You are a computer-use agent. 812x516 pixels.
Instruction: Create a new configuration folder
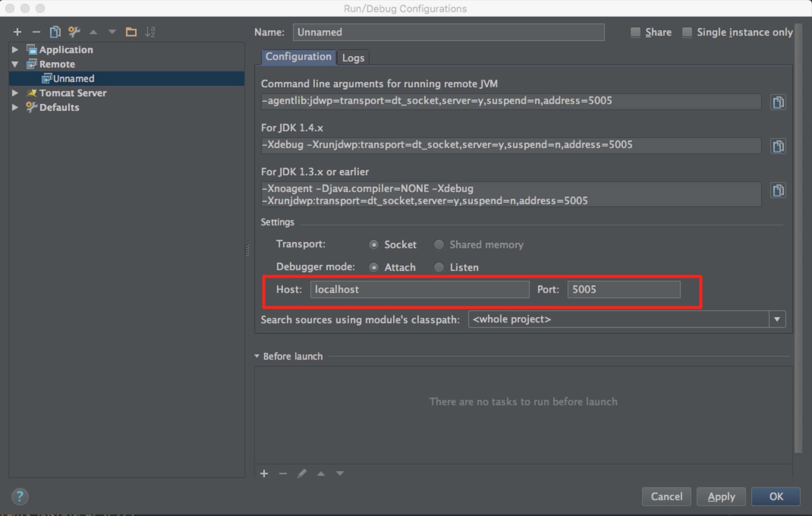pyautogui.click(x=131, y=32)
